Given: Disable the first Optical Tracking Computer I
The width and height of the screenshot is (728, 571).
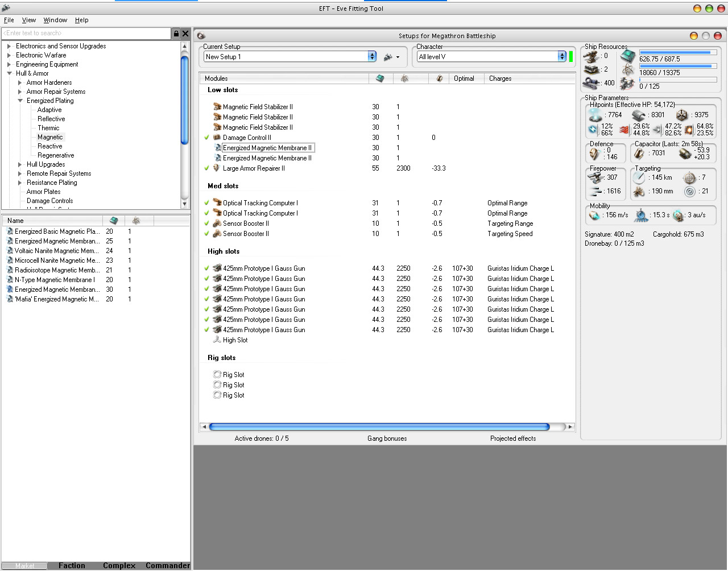Looking at the screenshot, I should click(x=207, y=203).
